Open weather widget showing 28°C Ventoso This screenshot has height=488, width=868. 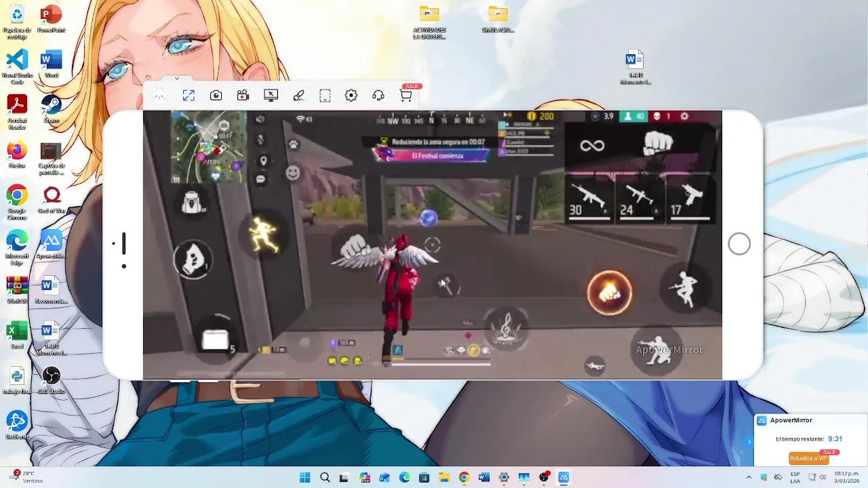[x=27, y=477]
